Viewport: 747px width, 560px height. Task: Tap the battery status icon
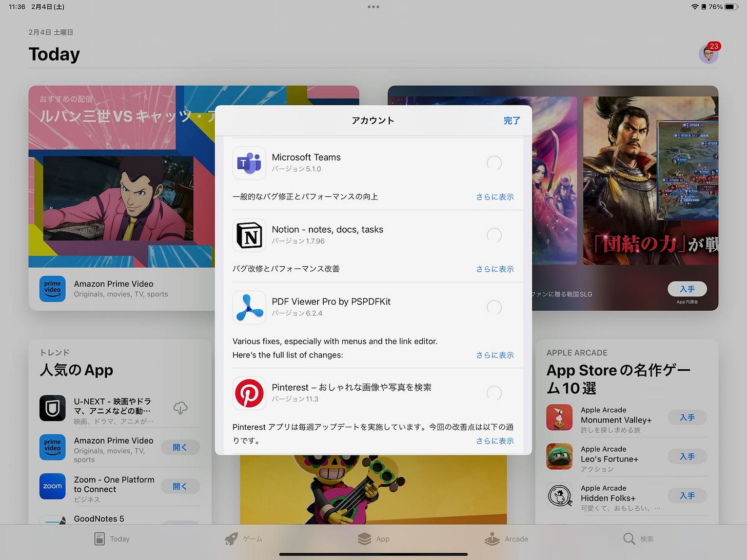(732, 7)
